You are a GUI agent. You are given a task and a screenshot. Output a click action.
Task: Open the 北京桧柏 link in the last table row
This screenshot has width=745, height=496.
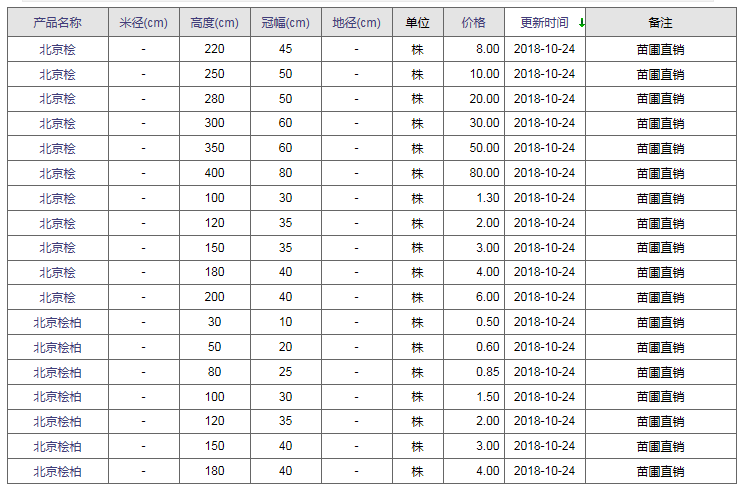(57, 471)
